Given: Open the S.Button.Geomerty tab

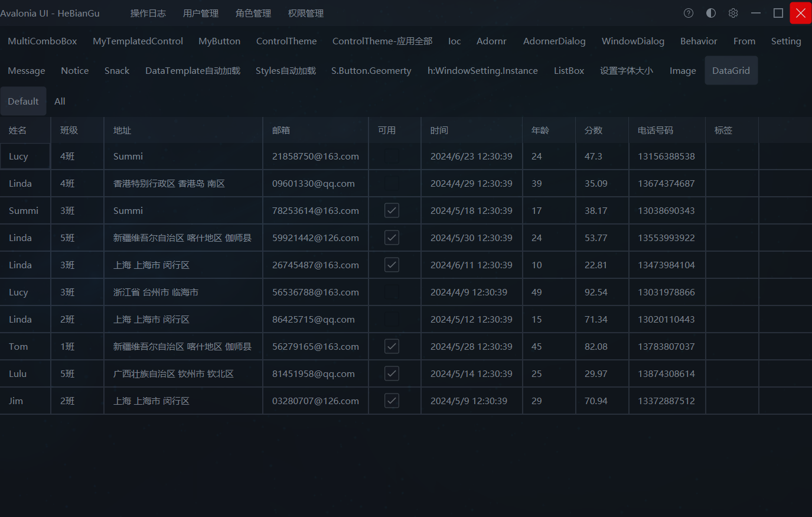Looking at the screenshot, I should pos(371,70).
